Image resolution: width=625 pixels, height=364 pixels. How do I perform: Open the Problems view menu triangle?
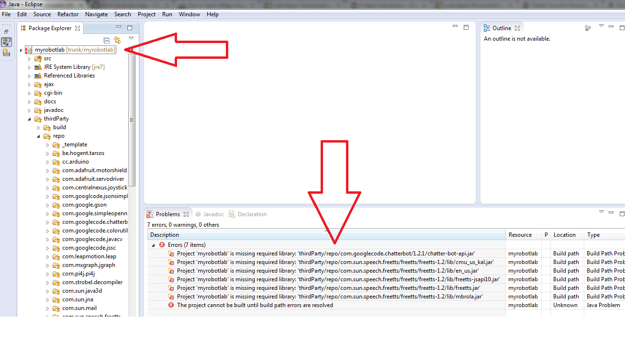[602, 211]
